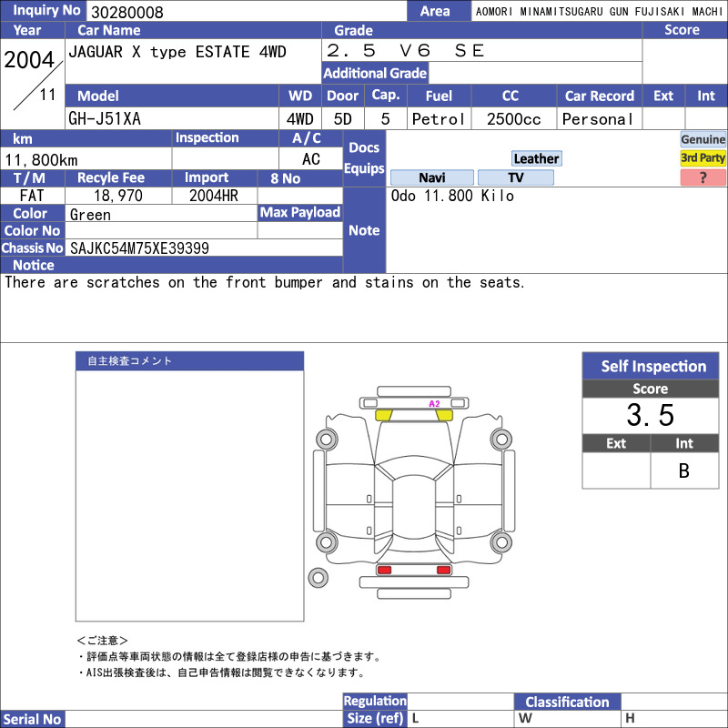Select the Leather equipment badge
This screenshot has width=728, height=728.
(x=536, y=158)
